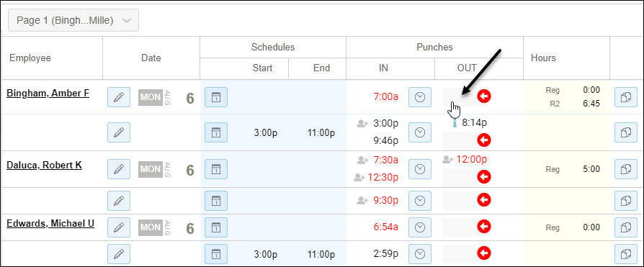The width and height of the screenshot is (644, 267).
Task: Open the Bingham, Amber F employee link
Action: pos(48,93)
